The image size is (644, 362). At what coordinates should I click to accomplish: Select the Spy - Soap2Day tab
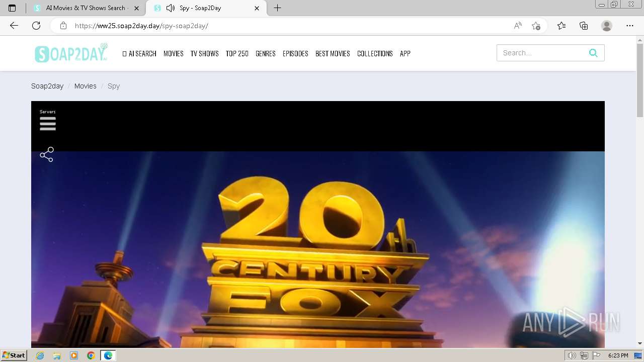click(x=206, y=8)
